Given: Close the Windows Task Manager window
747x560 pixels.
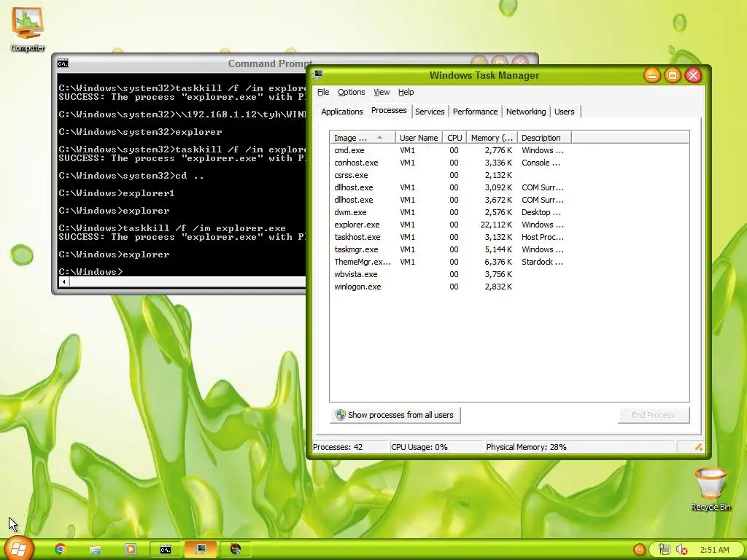Looking at the screenshot, I should (693, 75).
